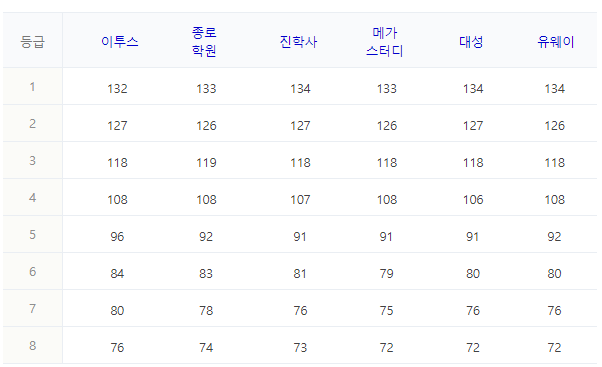This screenshot has width=602, height=367.
Task: Click 진학사 grade 4 score 107
Action: [x=300, y=200]
